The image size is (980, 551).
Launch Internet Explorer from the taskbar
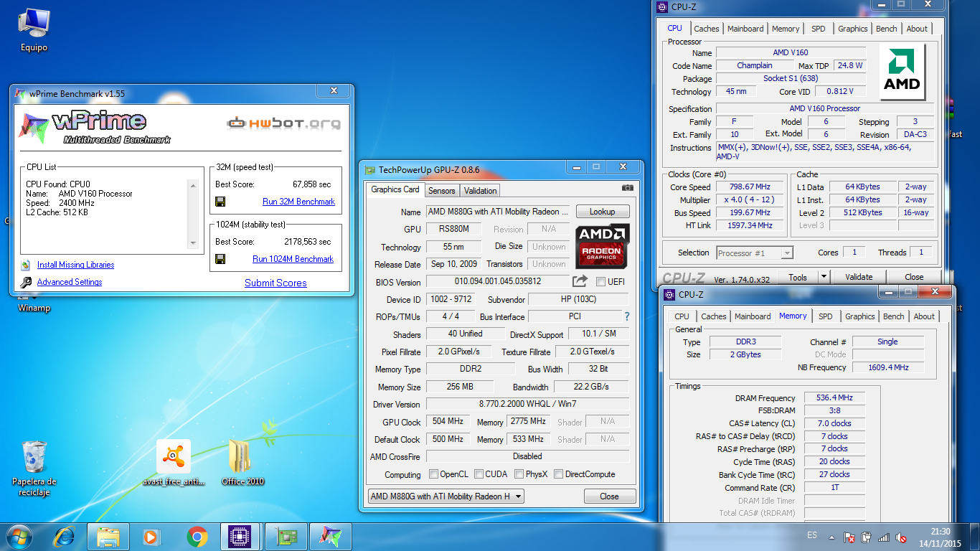[x=65, y=537]
